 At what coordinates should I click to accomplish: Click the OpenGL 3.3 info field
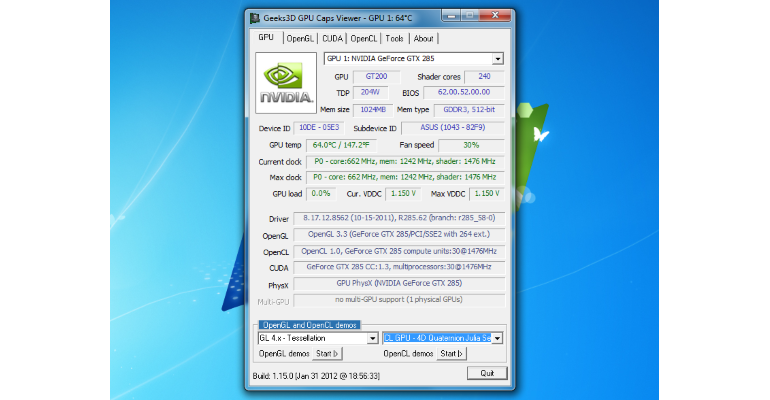pos(399,235)
